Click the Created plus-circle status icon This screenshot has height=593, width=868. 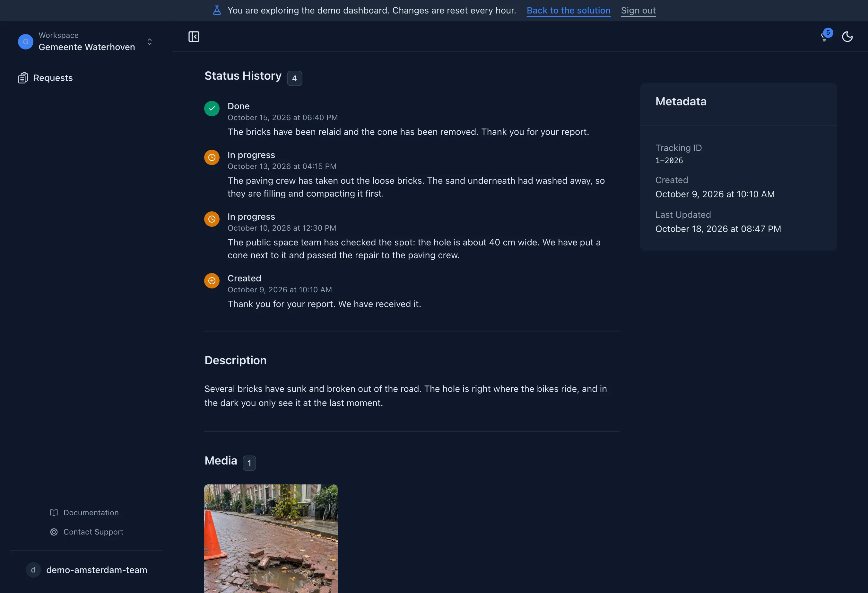coord(212,281)
